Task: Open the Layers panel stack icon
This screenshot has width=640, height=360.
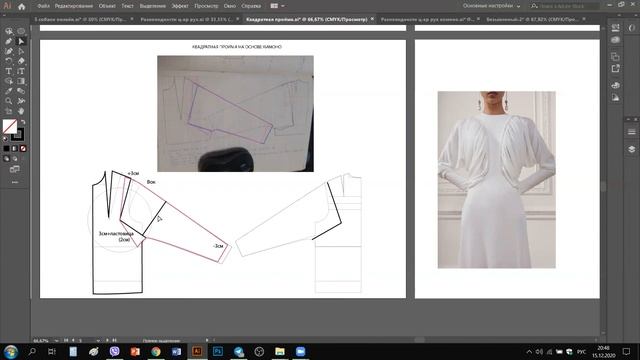Action: pyautogui.click(x=631, y=149)
